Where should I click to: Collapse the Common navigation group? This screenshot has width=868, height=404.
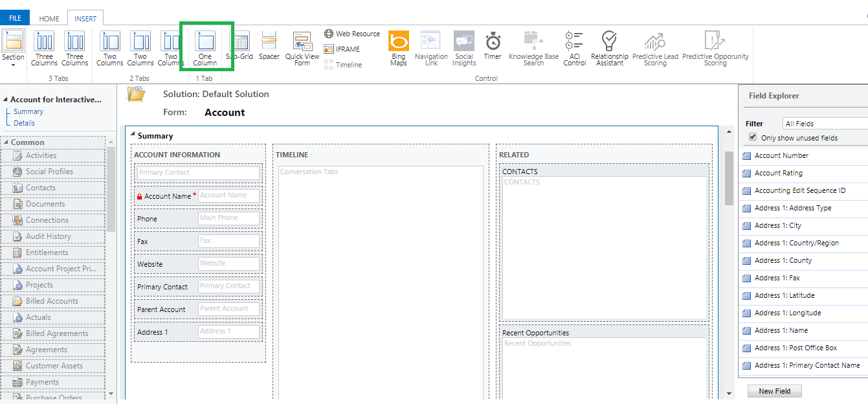(x=6, y=142)
